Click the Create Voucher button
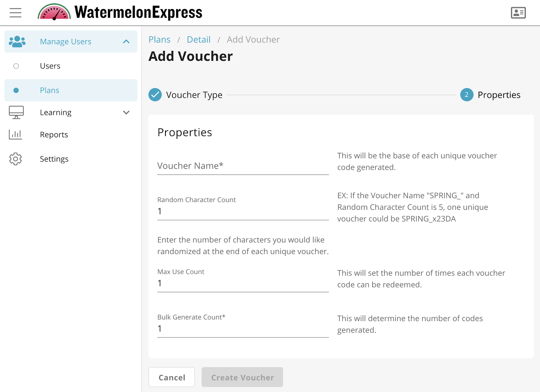The width and height of the screenshot is (540, 392). (242, 377)
